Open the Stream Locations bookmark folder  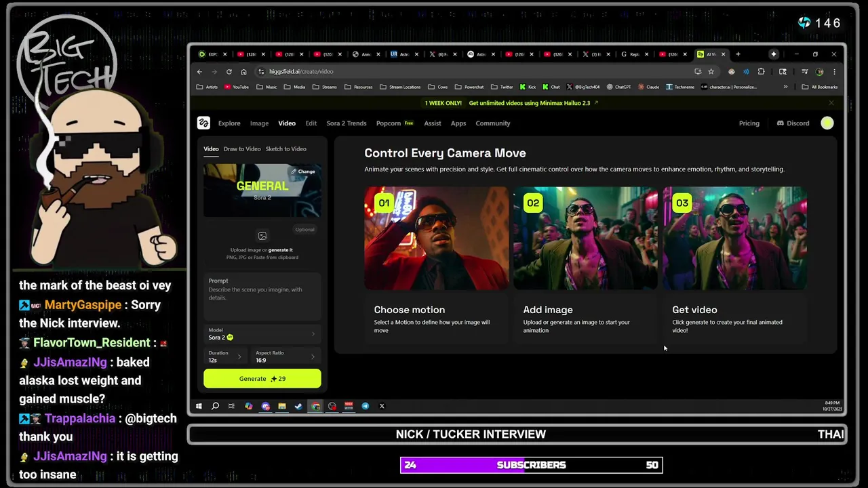[400, 87]
